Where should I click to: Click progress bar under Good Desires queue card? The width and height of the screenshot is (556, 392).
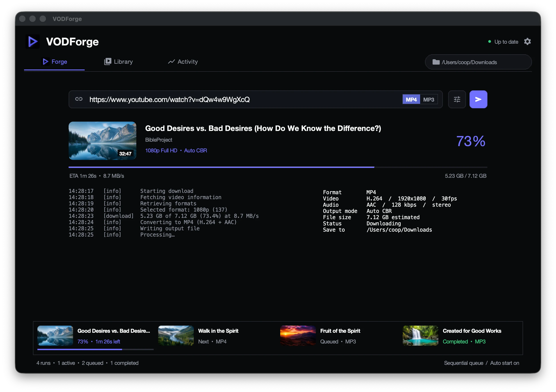click(95, 349)
